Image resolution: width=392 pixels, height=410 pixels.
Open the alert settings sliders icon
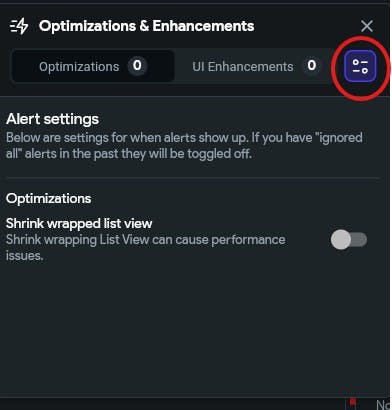click(x=360, y=66)
